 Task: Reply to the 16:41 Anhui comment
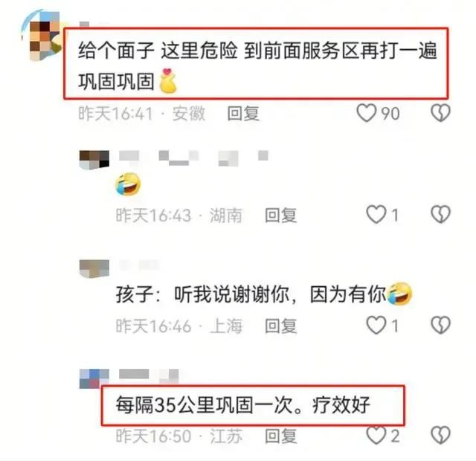coord(243,114)
